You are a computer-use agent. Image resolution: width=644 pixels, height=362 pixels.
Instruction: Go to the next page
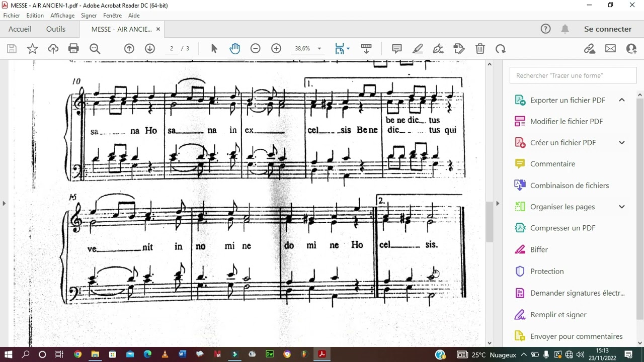150,49
